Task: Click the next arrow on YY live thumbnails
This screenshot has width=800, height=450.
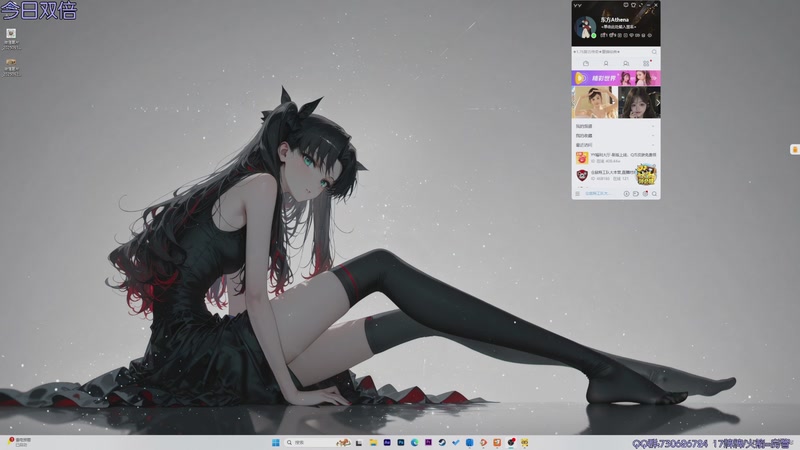Action: pos(658,102)
